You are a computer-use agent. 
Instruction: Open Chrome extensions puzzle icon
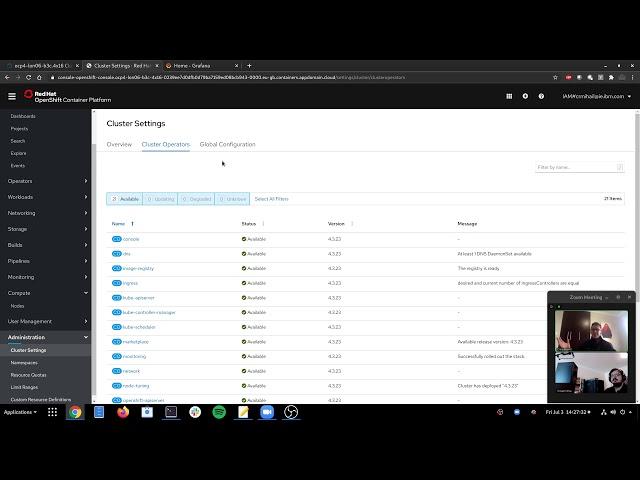pos(611,77)
